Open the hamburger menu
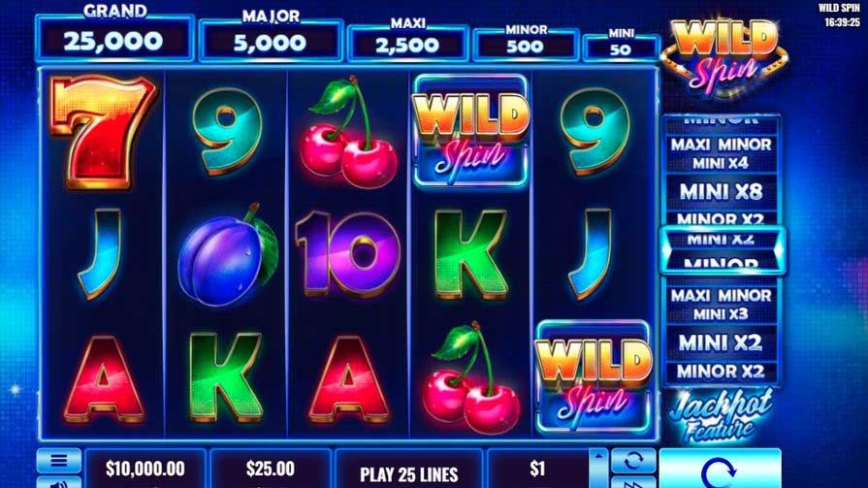Screen dimensions: 868x488 tap(59, 460)
